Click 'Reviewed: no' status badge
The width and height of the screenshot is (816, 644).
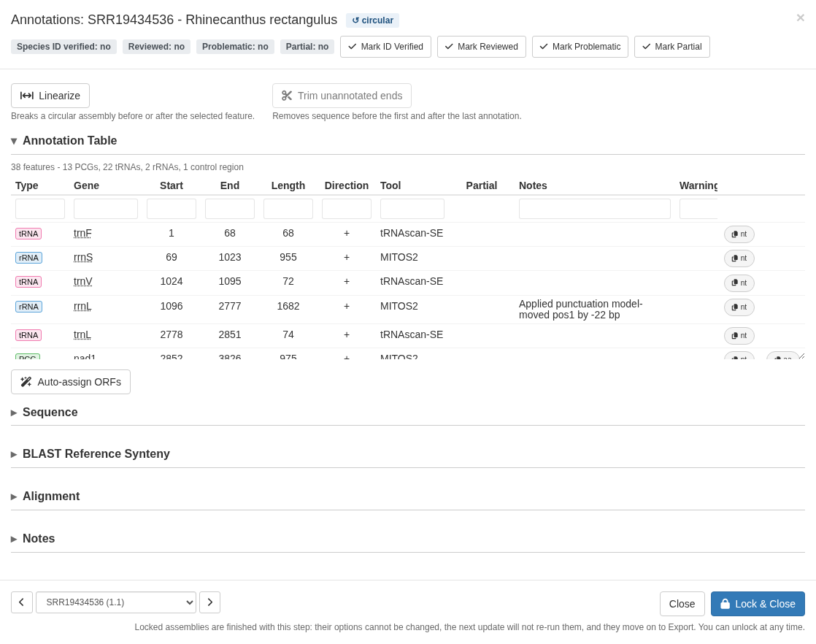click(156, 47)
